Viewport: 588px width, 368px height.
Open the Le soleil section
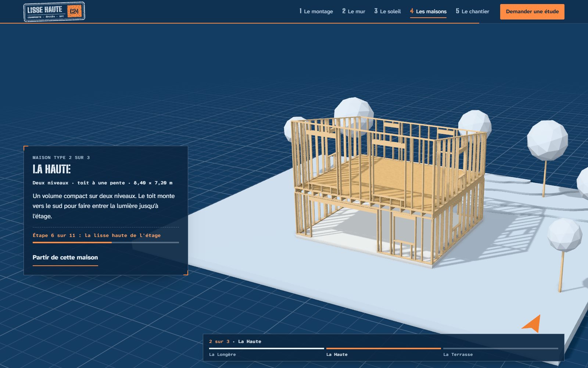coord(387,11)
